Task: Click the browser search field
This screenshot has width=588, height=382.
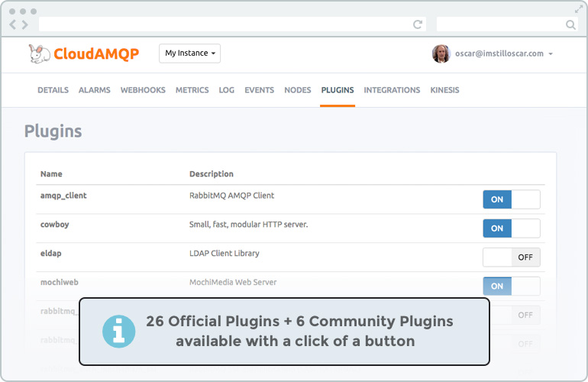Action: point(507,24)
